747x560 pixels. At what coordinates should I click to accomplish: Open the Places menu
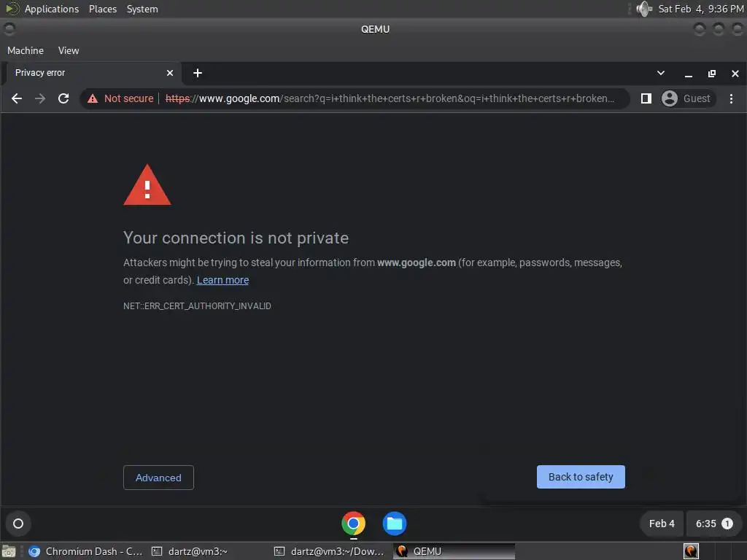tap(103, 9)
